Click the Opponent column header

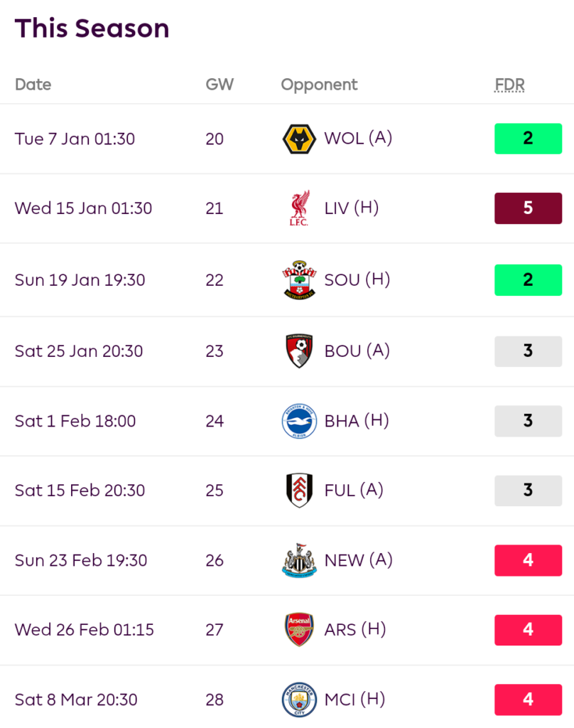pyautogui.click(x=319, y=85)
